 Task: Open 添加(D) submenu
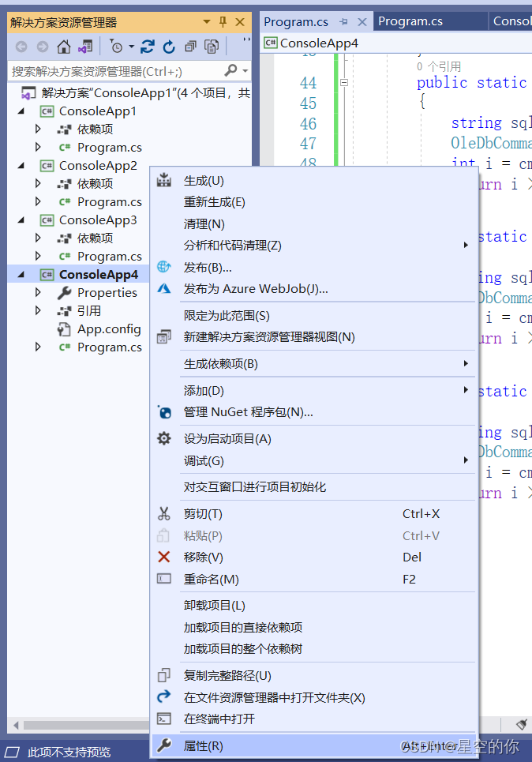pos(313,391)
